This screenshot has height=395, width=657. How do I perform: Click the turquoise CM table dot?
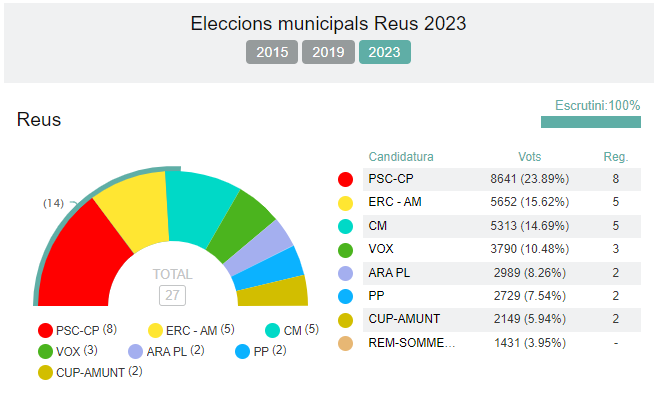tap(346, 226)
